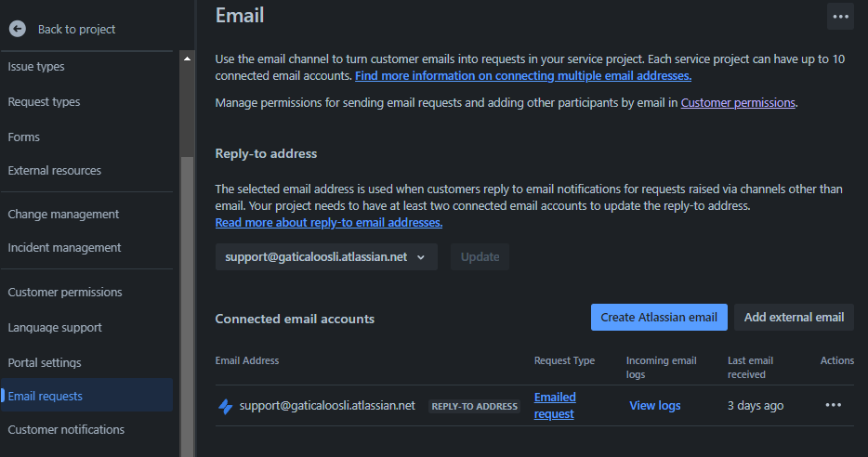This screenshot has height=457, width=868.
Task: Open the reply-to address dropdown
Action: click(326, 256)
